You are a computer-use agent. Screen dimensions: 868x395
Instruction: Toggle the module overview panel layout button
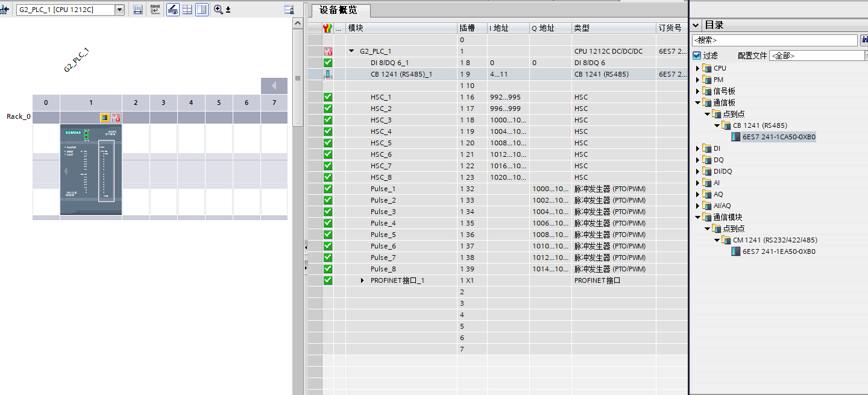pyautogui.click(x=202, y=10)
